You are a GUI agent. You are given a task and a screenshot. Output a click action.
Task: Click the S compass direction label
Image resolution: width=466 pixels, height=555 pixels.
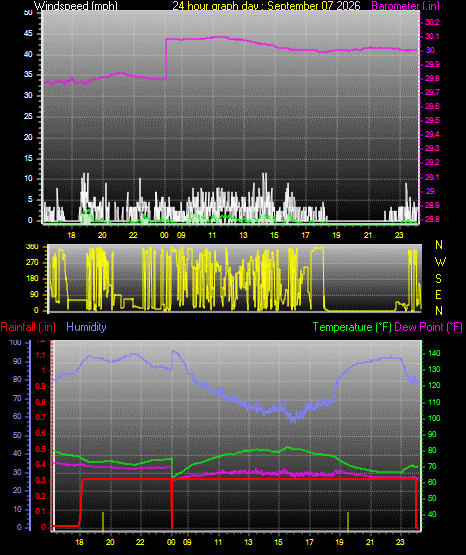pos(438,279)
